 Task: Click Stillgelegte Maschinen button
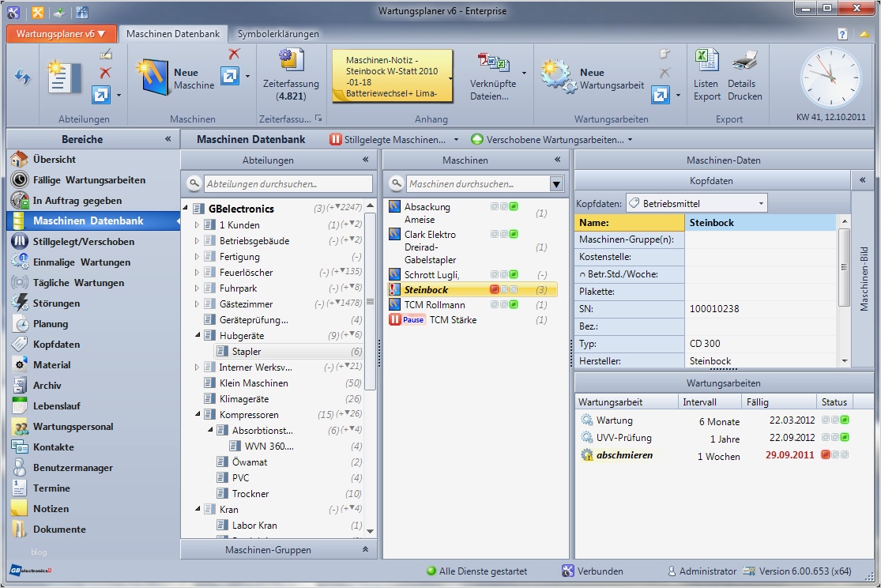[x=388, y=140]
